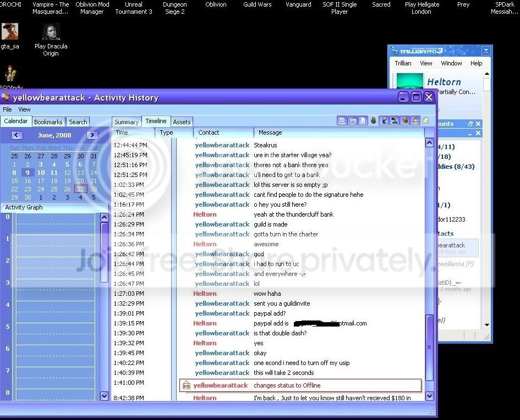Click the package box icon in toolbar
Viewport: 520px width, 420px height.
pyautogui.click(x=404, y=120)
